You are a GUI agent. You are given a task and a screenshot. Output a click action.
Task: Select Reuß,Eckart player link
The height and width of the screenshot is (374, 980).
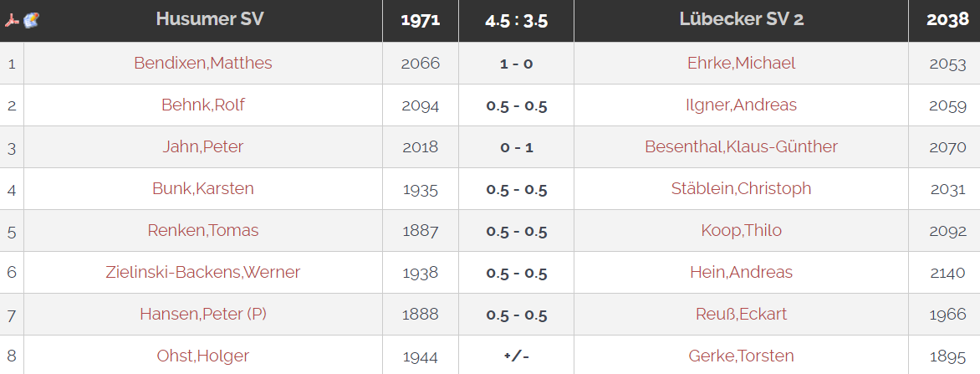click(x=741, y=314)
